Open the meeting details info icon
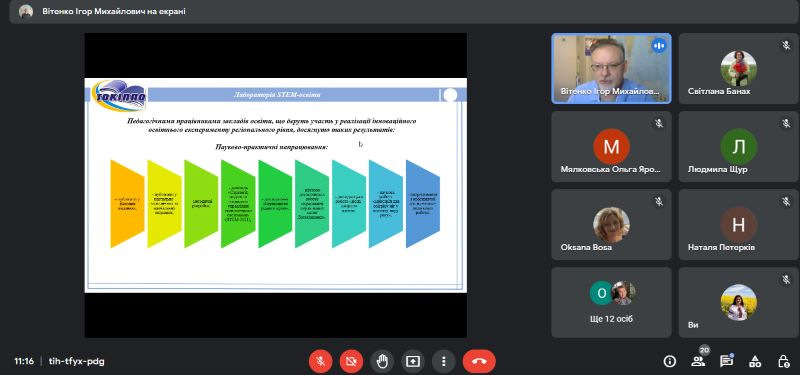 coord(669,362)
